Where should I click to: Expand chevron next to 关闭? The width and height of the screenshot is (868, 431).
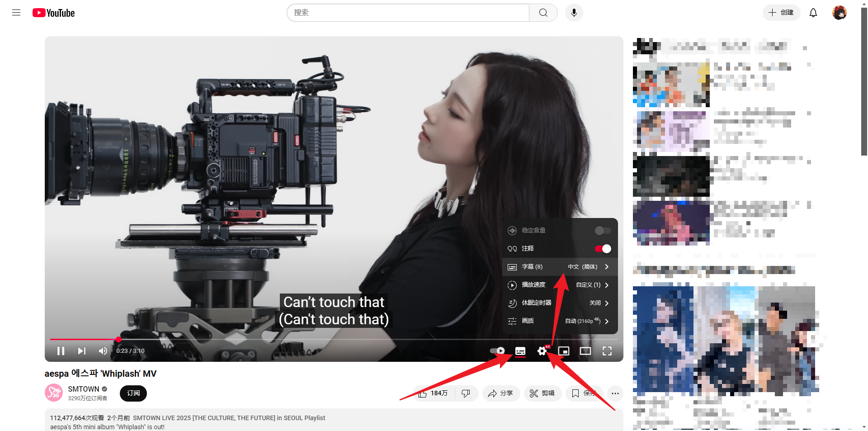[x=607, y=303]
